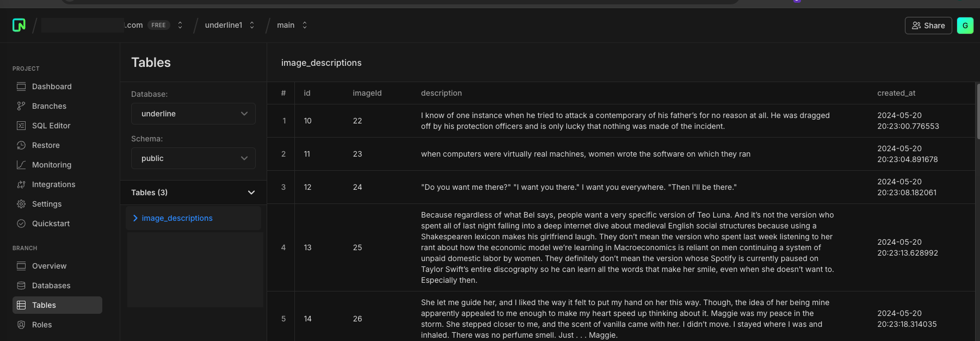Open the Dashboard icon in sidebar
This screenshot has width=980, height=341.
[x=21, y=86]
